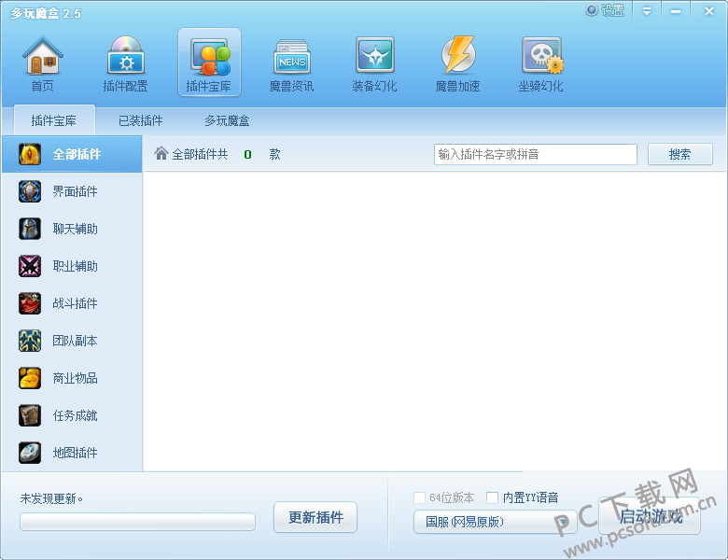This screenshot has width=728, height=560.
Task: Open 坐骑幻化 skull icon
Action: point(542,56)
